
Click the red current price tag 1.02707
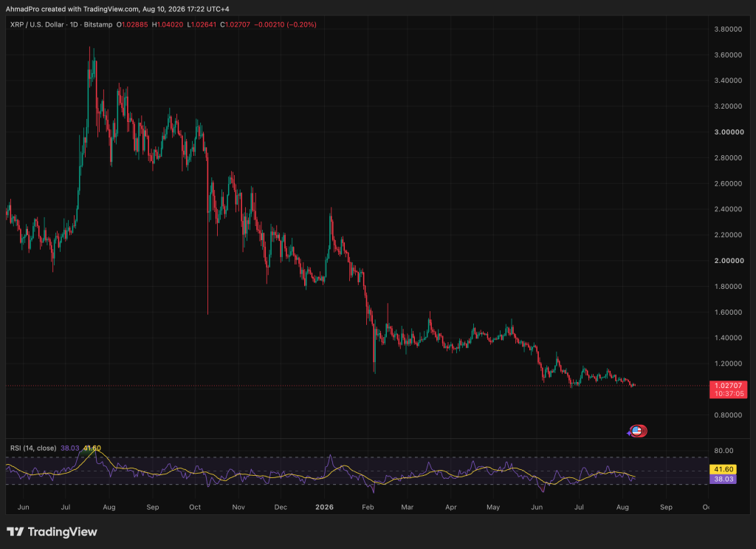point(728,386)
